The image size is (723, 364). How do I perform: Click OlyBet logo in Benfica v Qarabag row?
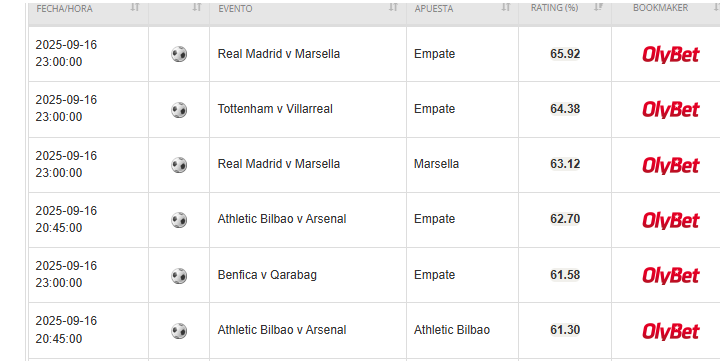click(x=671, y=276)
